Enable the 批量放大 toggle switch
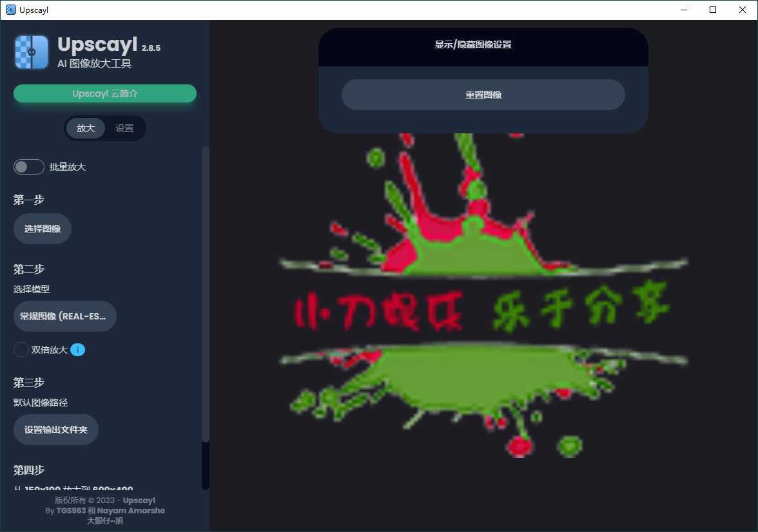This screenshot has width=758, height=532. click(x=29, y=167)
